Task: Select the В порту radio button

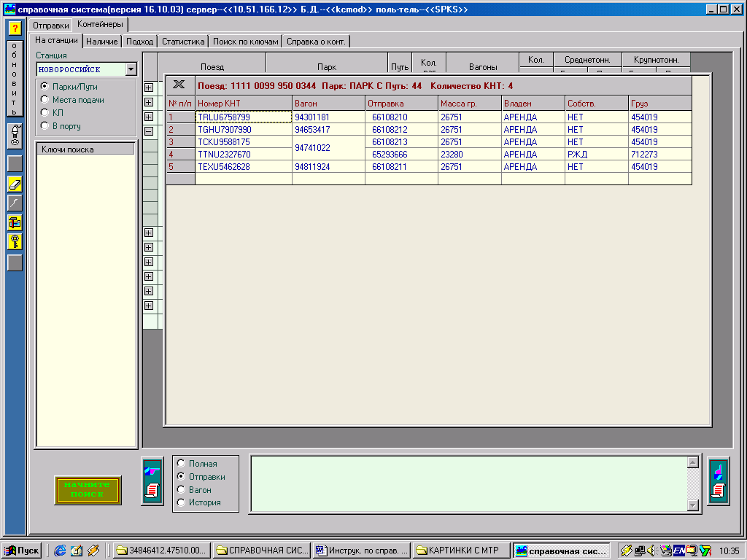Action: click(x=45, y=126)
